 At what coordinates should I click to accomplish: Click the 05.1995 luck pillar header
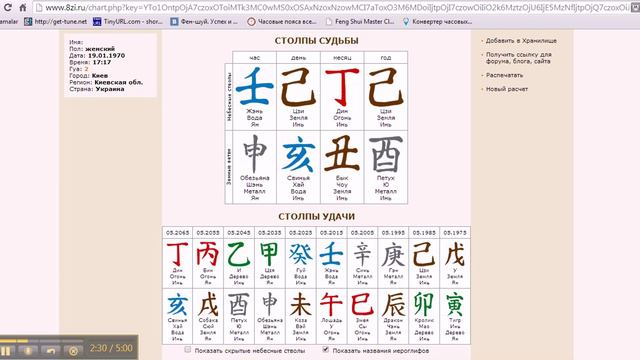393,233
